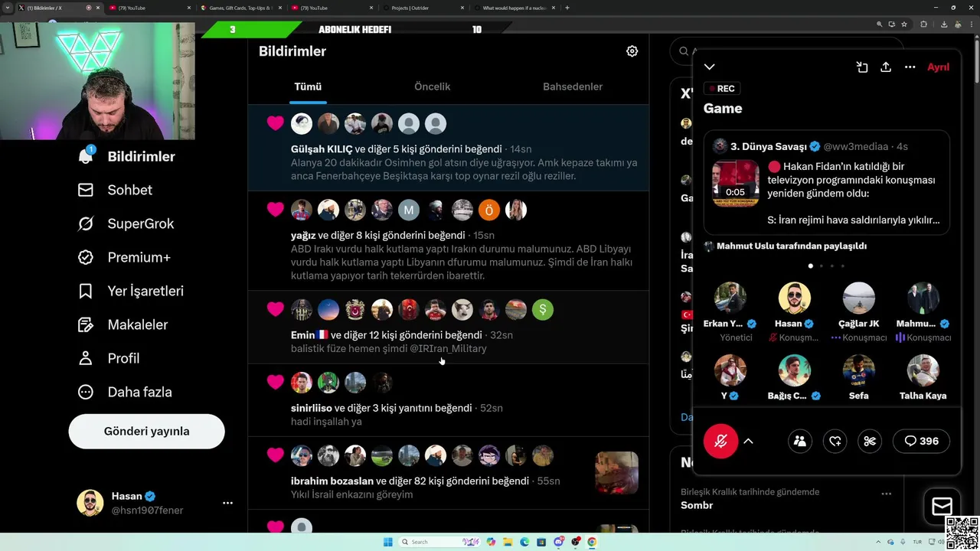Collapse the Space panel with chevron
The width and height of the screenshot is (980, 551).
click(710, 67)
